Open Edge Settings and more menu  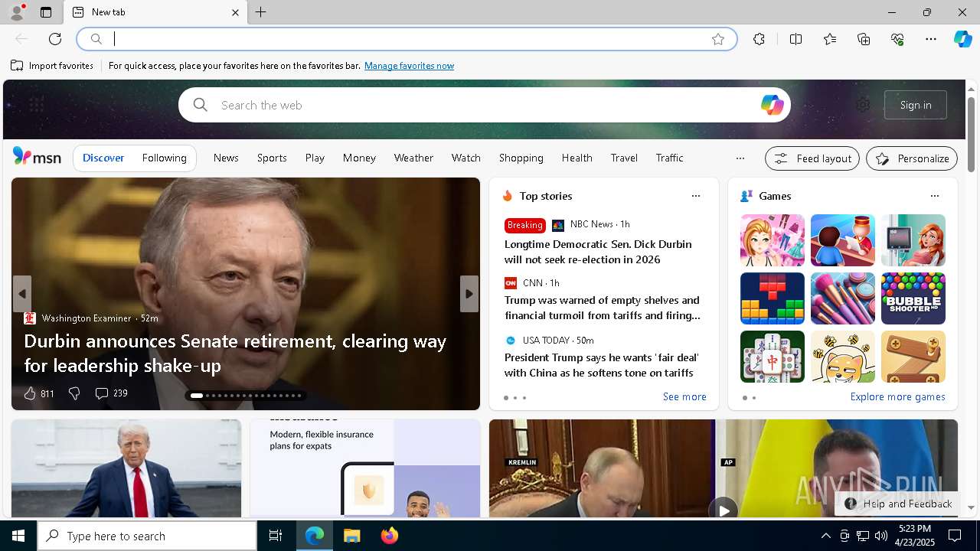click(931, 39)
